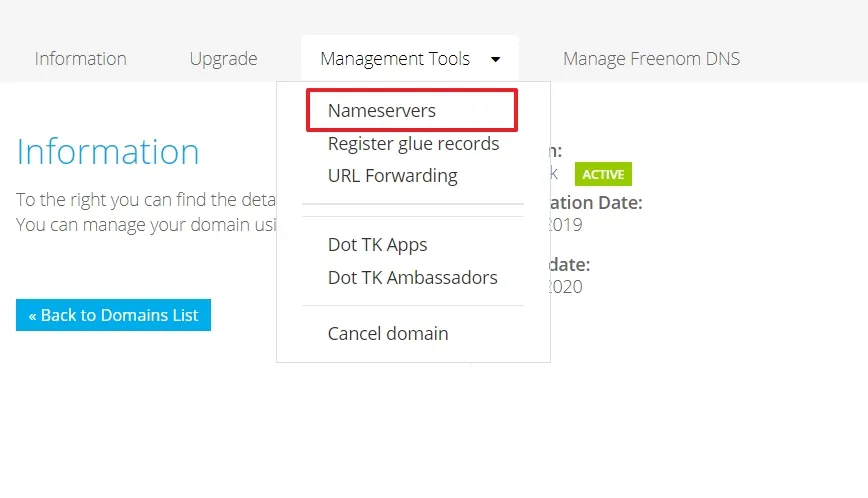Open the Upgrade tab
Viewport: 868px width, 498px height.
tap(223, 59)
